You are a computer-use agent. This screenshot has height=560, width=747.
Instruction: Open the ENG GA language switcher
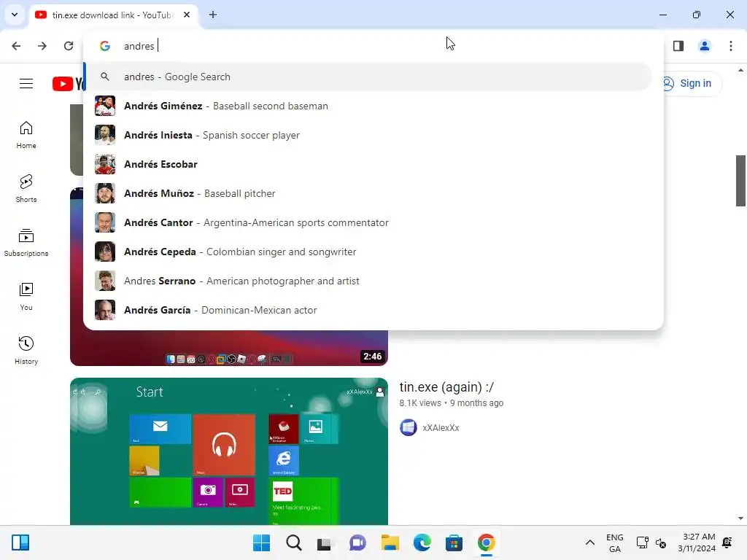tap(614, 542)
